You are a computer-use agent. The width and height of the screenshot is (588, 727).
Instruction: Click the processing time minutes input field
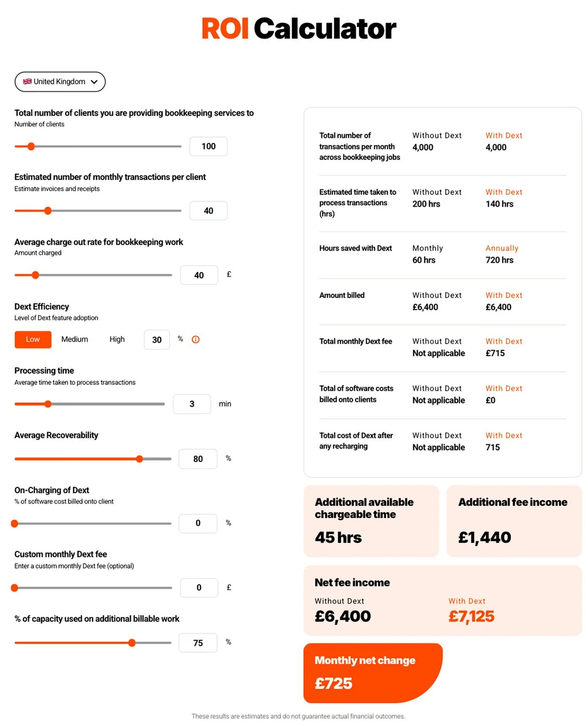click(x=192, y=404)
